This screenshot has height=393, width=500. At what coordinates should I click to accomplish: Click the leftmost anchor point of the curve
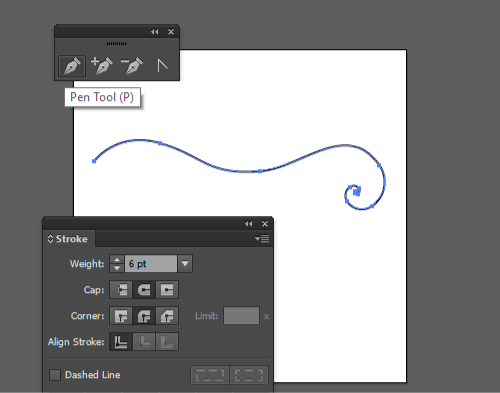coord(94,161)
